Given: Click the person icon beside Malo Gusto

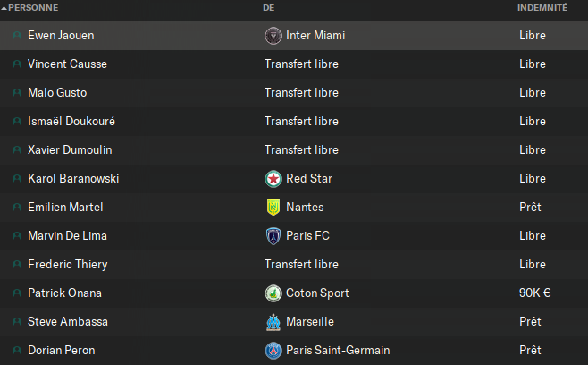Looking at the screenshot, I should tap(17, 93).
